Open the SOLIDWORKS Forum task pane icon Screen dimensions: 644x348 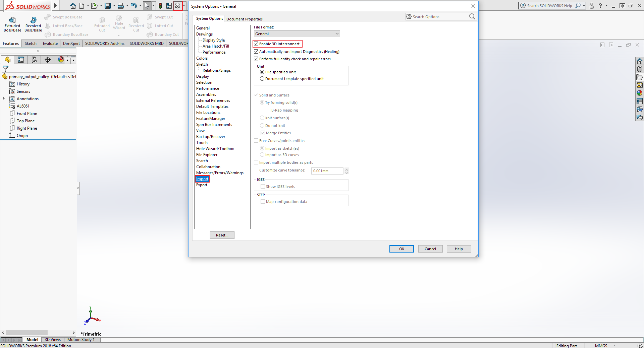640,118
